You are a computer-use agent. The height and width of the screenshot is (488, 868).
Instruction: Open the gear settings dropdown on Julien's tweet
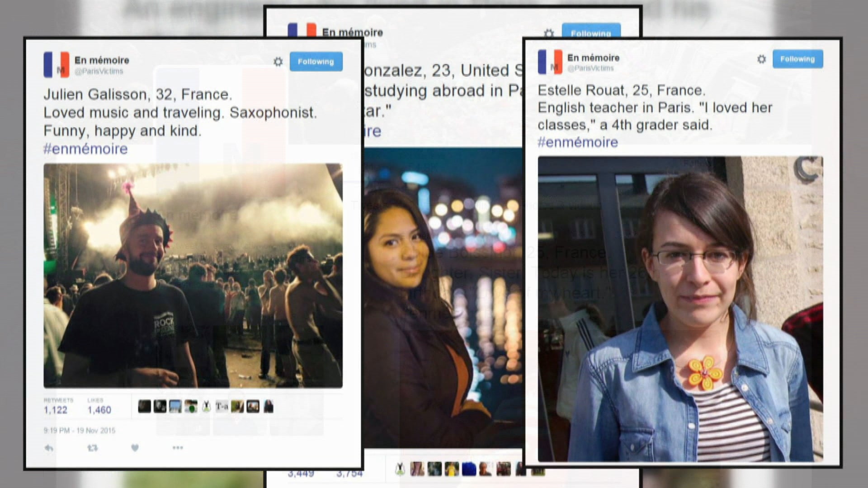coord(279,61)
